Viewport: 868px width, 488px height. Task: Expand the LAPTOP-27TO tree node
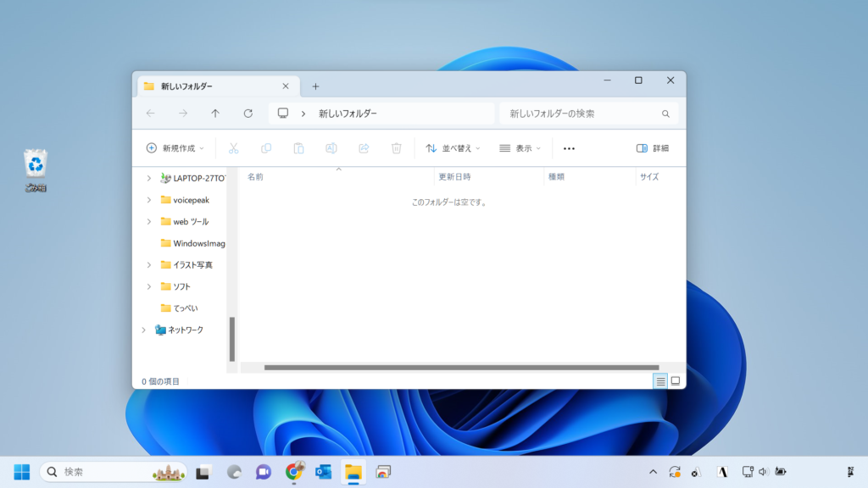pos(149,178)
